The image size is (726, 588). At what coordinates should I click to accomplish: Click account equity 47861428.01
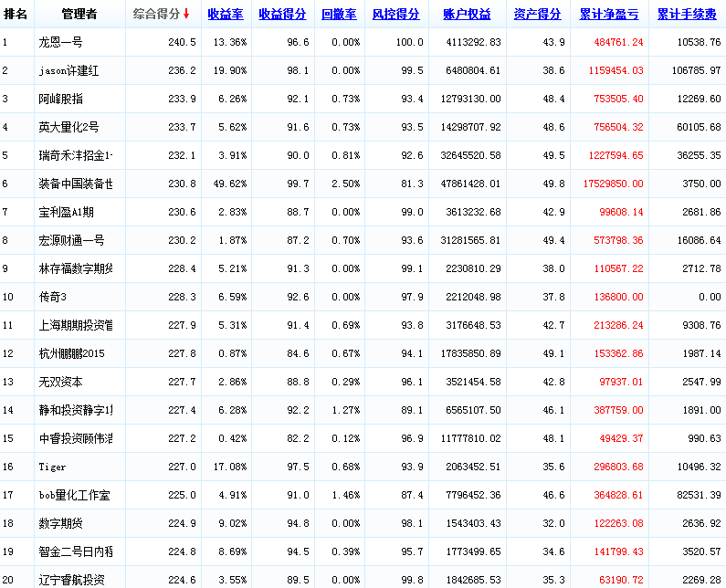(x=471, y=184)
